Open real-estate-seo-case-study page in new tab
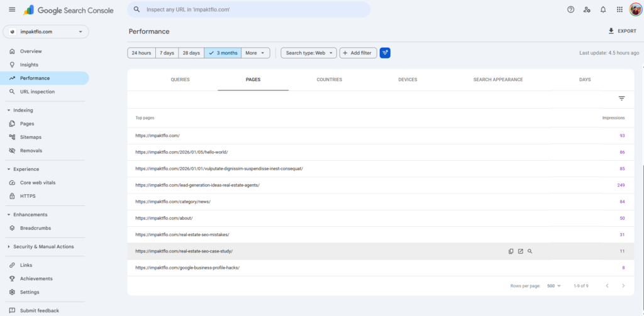The width and height of the screenshot is (644, 316). point(520,251)
